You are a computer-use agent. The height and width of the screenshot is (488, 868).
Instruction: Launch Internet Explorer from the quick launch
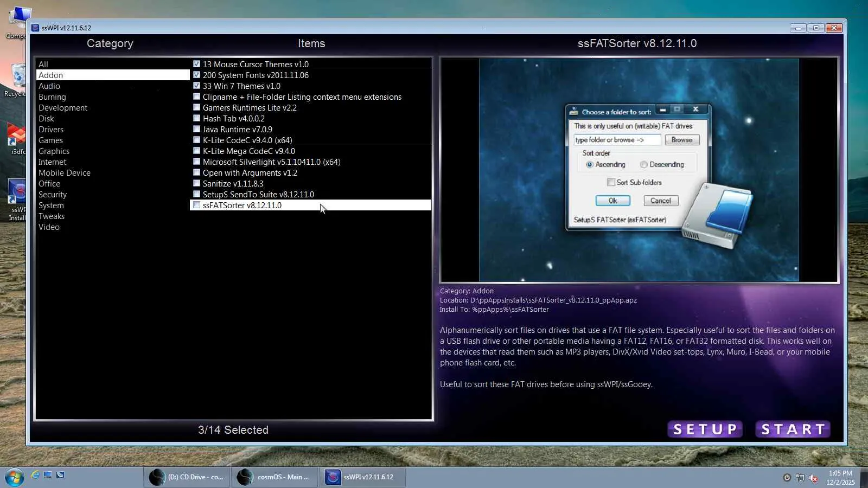pyautogui.click(x=35, y=475)
